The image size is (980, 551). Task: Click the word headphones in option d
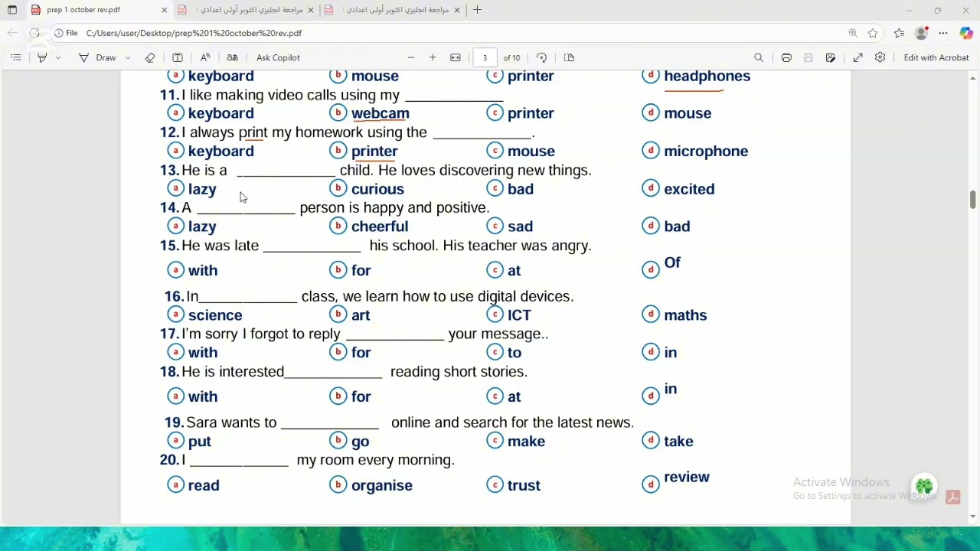(x=707, y=76)
